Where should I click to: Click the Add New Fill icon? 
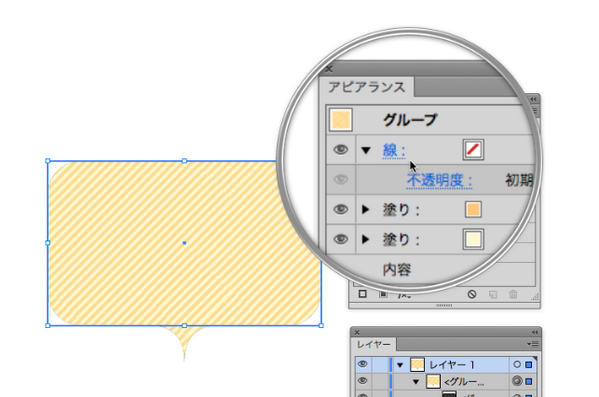pyautogui.click(x=383, y=294)
